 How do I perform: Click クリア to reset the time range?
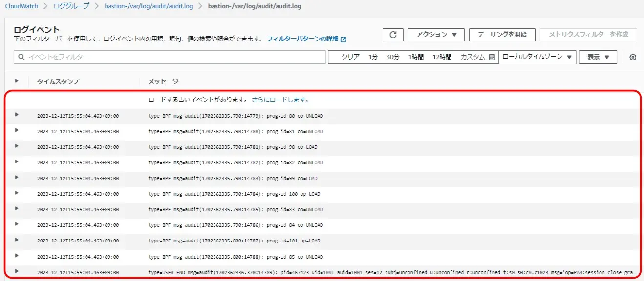(x=350, y=57)
